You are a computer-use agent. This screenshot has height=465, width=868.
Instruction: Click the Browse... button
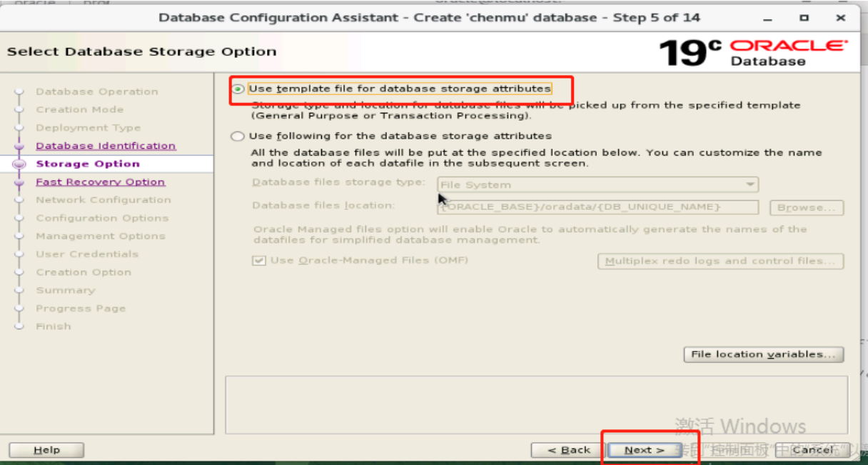pos(807,207)
